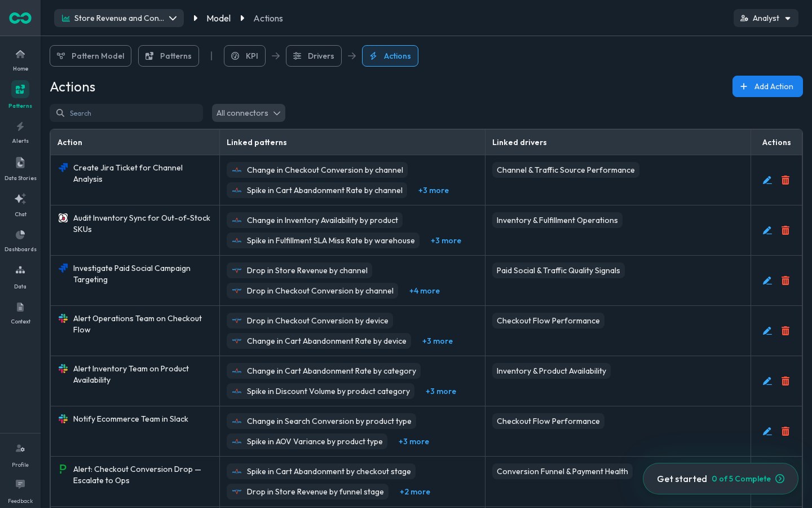Viewport: 812px width, 508px height.
Task: Open Store Revenue model dropdown
Action: [x=119, y=18]
